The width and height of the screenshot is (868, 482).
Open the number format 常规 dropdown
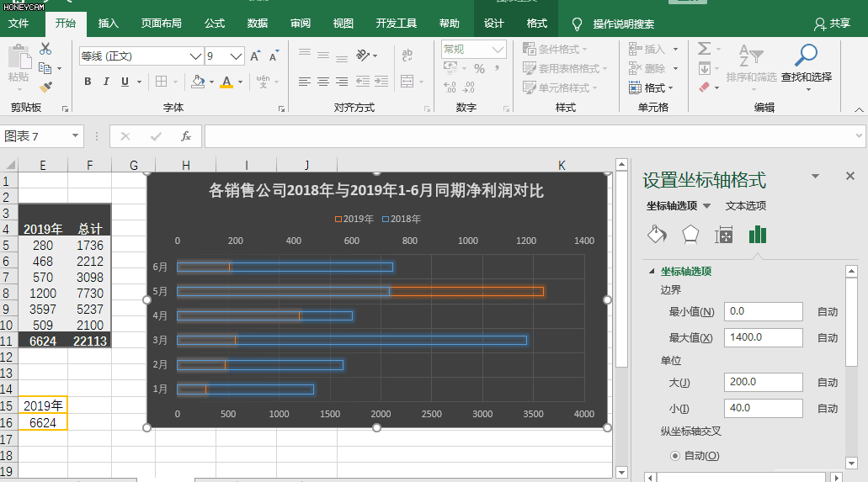coord(498,50)
